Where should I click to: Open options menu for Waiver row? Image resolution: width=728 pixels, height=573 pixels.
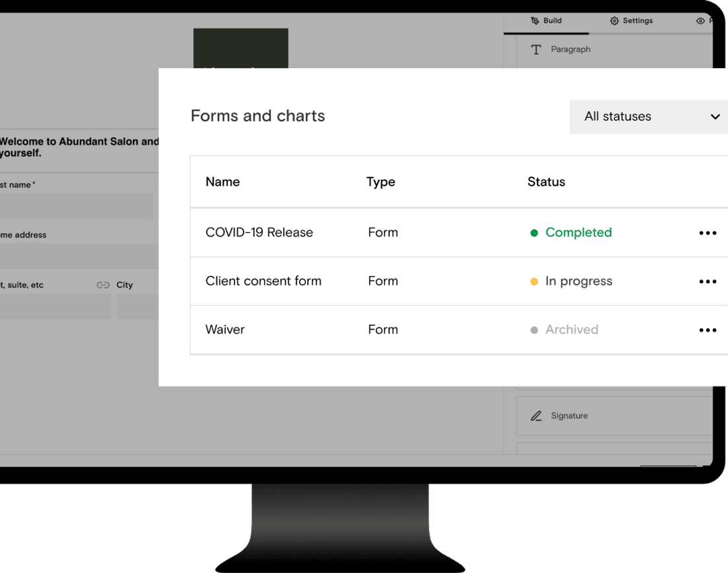point(707,330)
